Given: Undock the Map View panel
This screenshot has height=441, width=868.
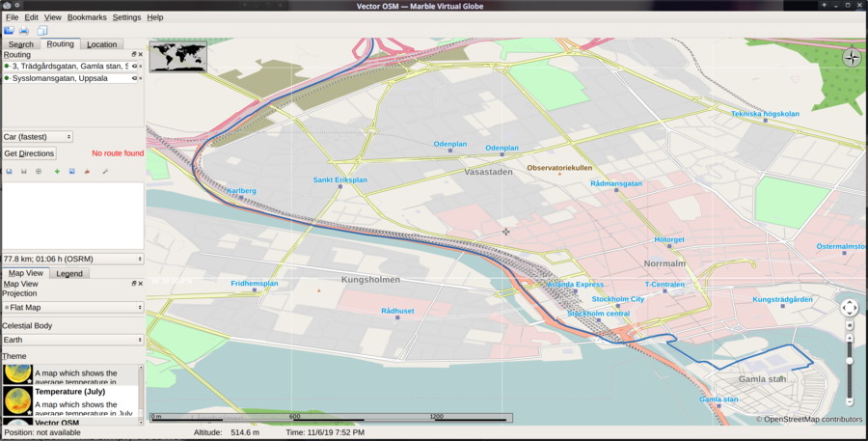Looking at the screenshot, I should [x=134, y=283].
